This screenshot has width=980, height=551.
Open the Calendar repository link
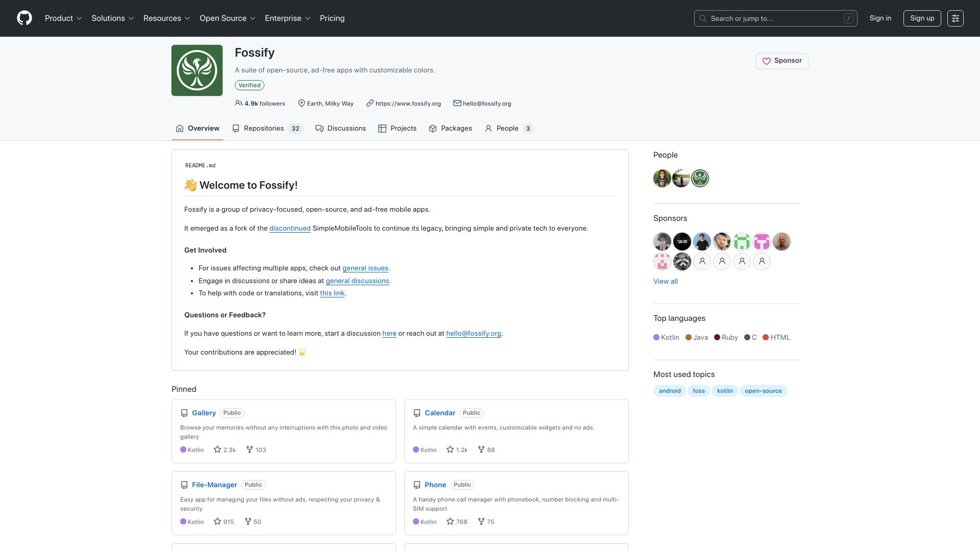440,413
